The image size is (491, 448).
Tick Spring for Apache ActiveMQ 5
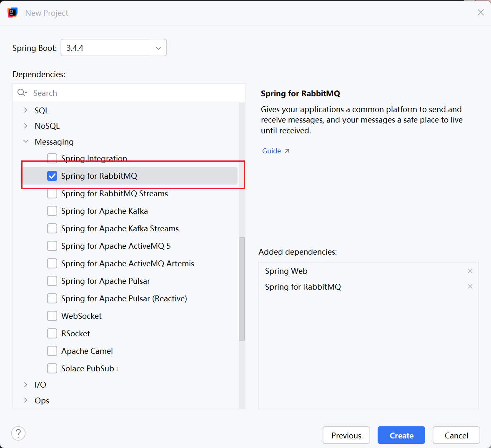click(x=52, y=246)
